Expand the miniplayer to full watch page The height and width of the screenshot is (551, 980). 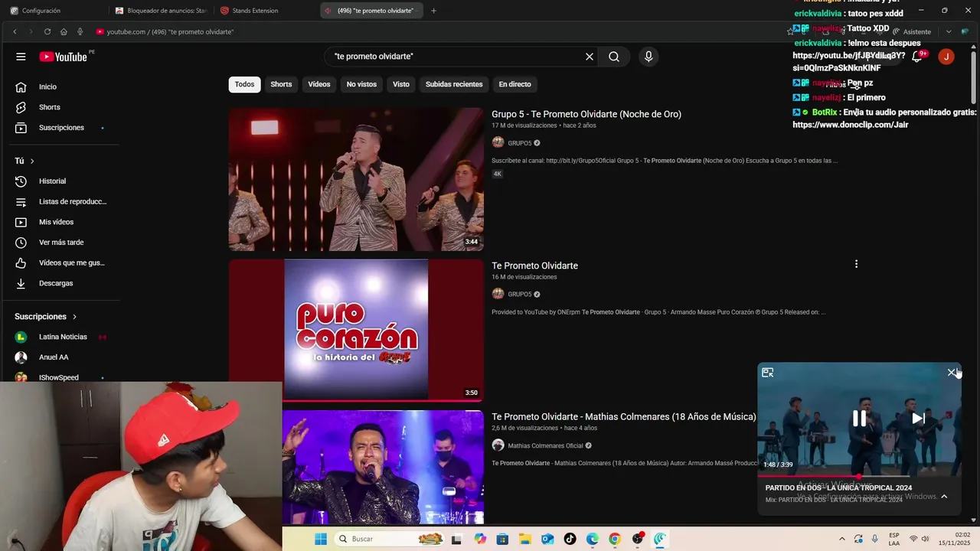(x=768, y=373)
